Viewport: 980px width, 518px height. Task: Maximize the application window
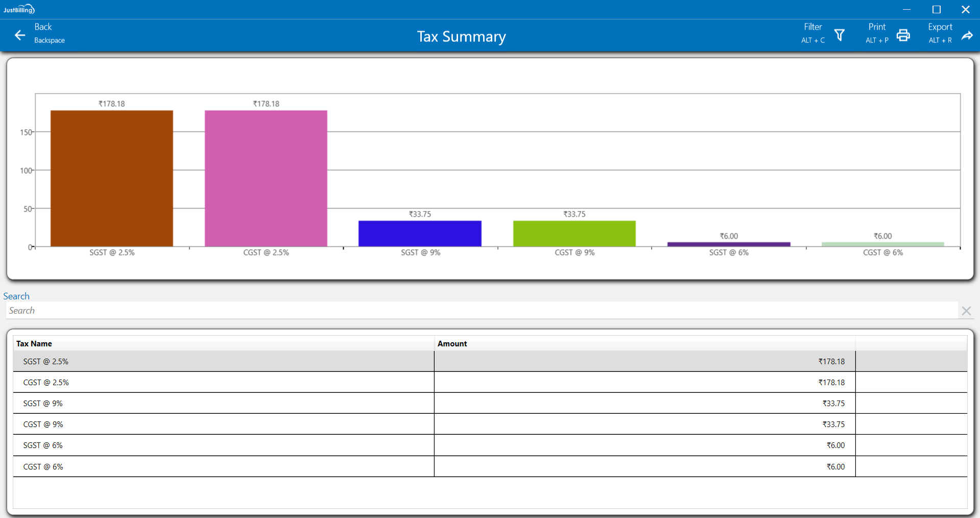936,9
